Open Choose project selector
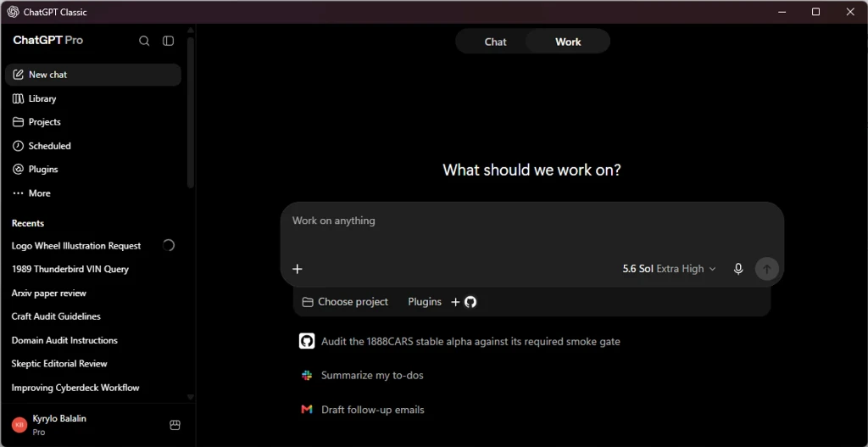868x447 pixels. point(346,302)
